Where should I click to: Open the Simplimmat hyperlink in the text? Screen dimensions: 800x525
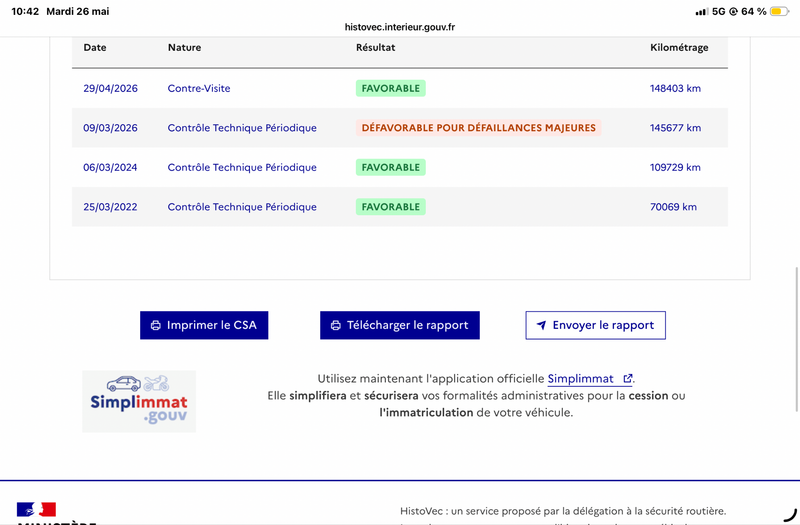[x=580, y=379]
